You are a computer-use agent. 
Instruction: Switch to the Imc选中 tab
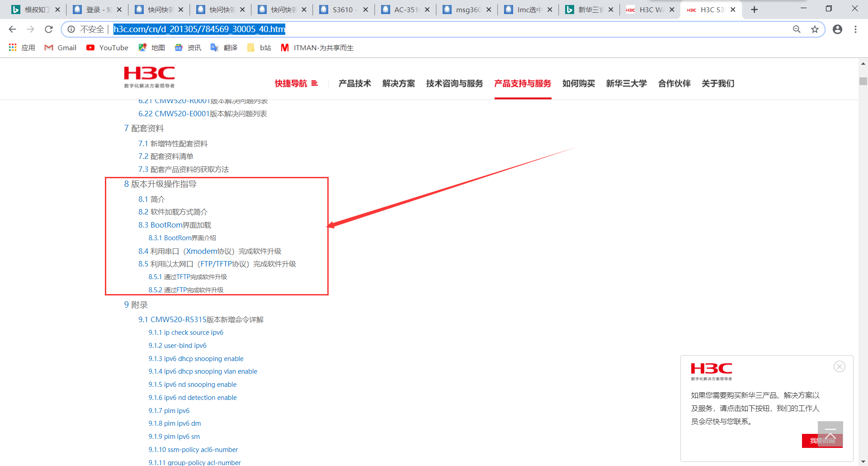click(529, 10)
